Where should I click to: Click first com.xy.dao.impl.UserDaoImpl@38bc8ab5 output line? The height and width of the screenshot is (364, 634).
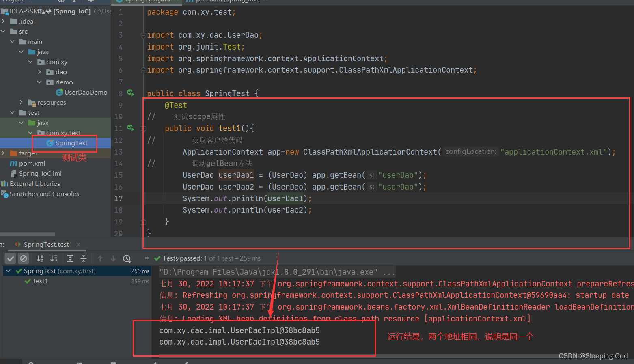(x=239, y=330)
